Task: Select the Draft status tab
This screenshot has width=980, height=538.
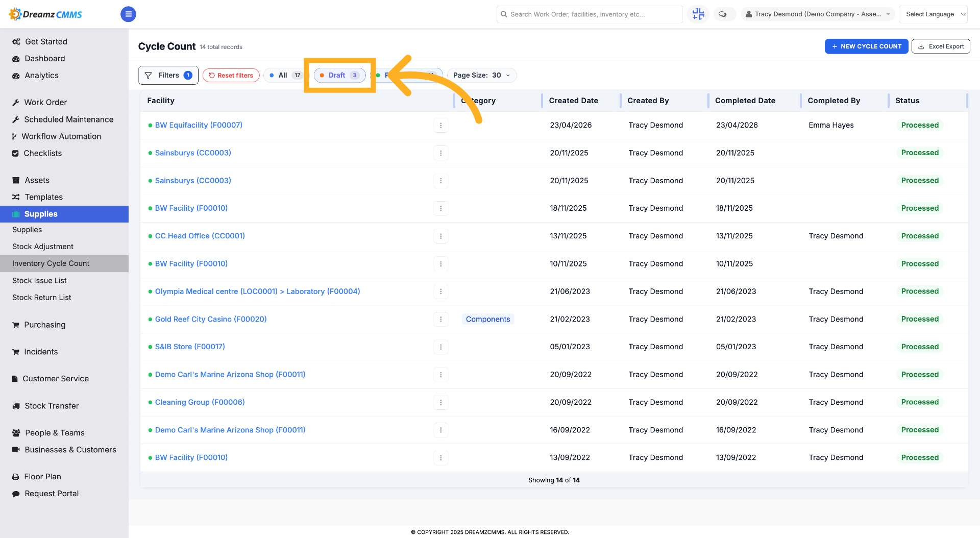Action: 339,75
